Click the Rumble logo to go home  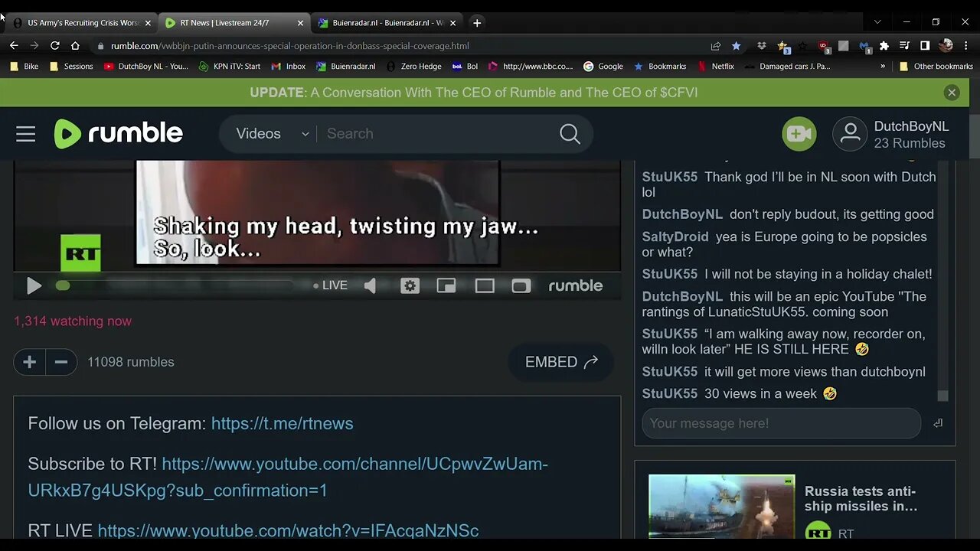[118, 134]
